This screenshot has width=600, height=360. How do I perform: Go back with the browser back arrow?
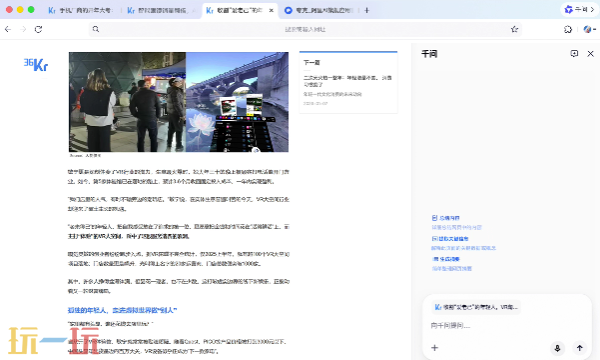pos(8,29)
